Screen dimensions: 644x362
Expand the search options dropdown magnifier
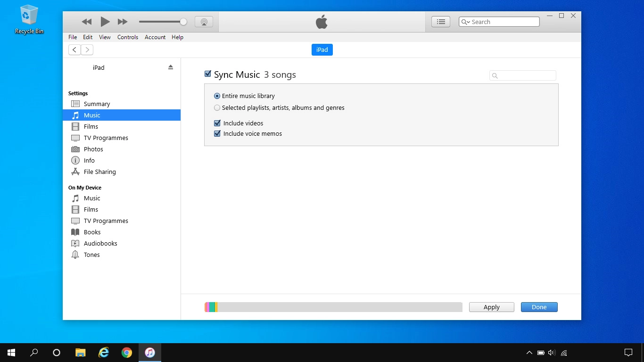tap(465, 22)
